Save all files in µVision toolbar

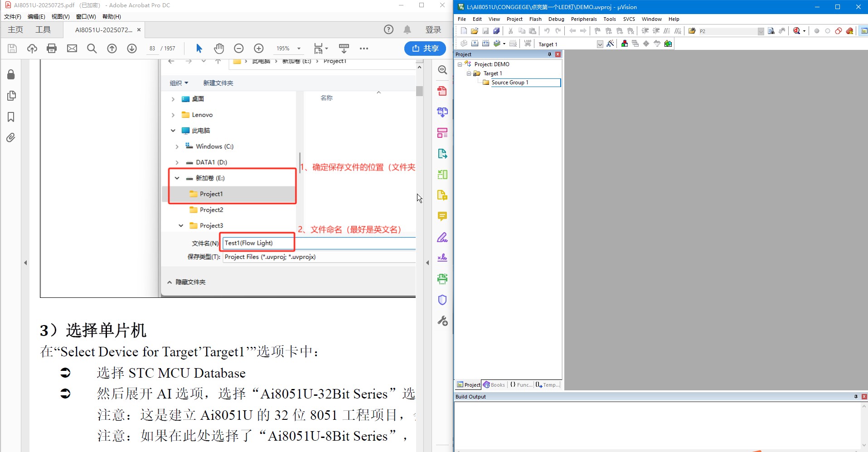pos(496,31)
